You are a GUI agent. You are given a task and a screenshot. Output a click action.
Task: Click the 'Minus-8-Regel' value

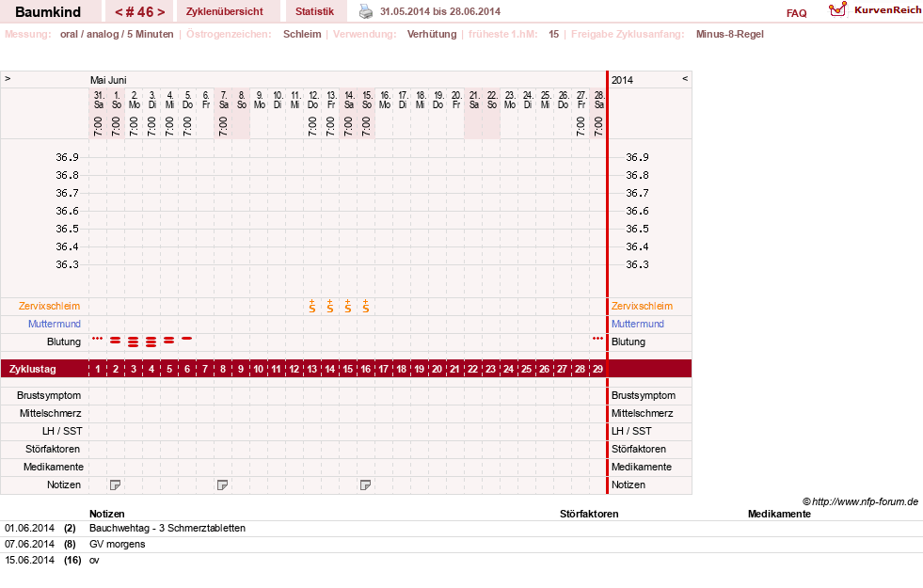pos(730,34)
